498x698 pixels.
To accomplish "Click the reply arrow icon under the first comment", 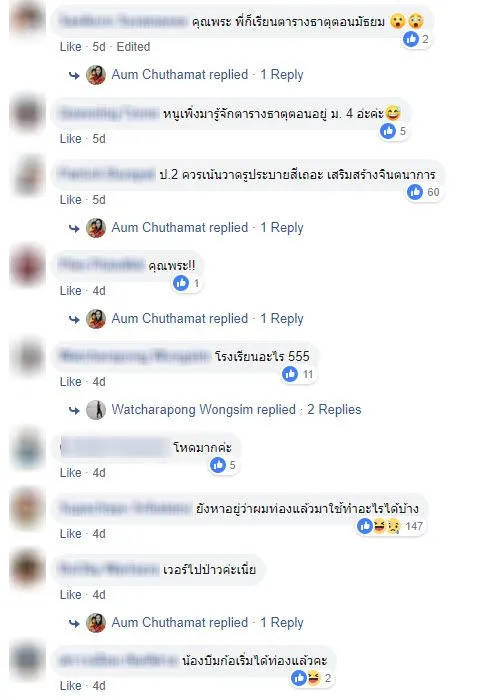I will [74, 76].
